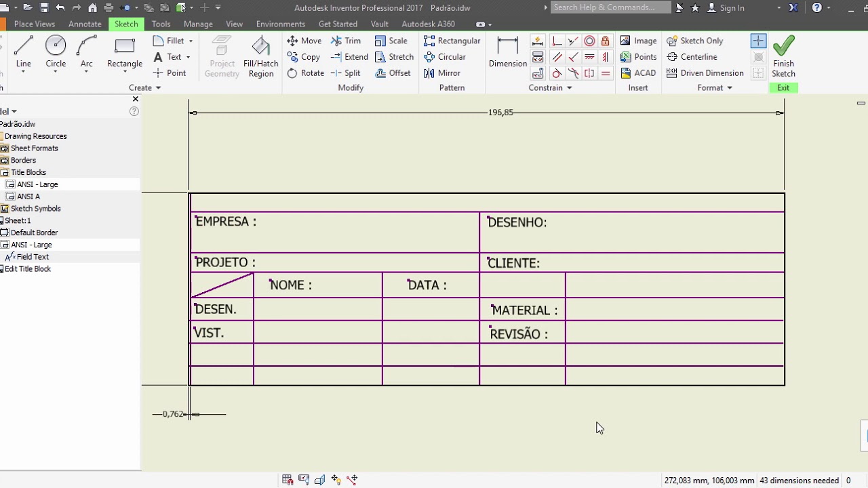This screenshot has width=868, height=488.
Task: Activate the Rotate tool
Action: click(306, 73)
